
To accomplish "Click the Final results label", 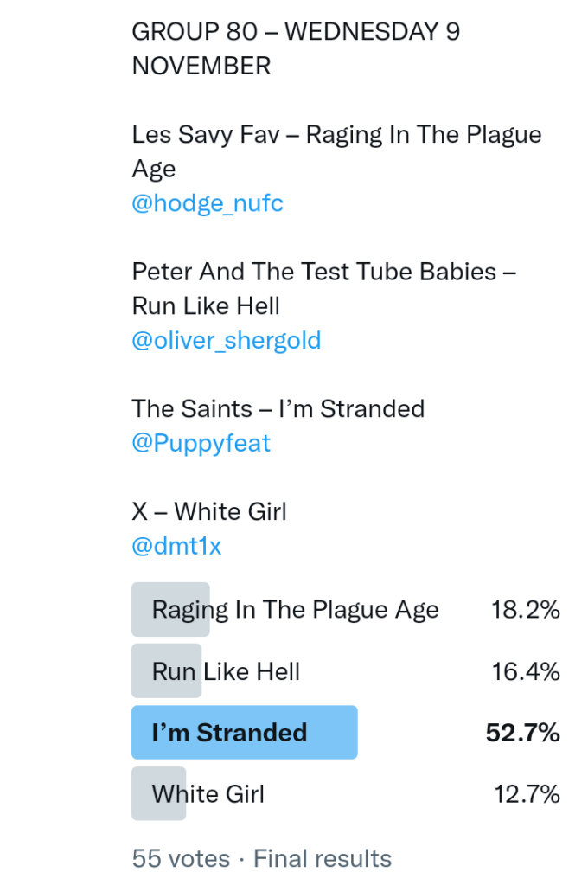I will pos(323,858).
